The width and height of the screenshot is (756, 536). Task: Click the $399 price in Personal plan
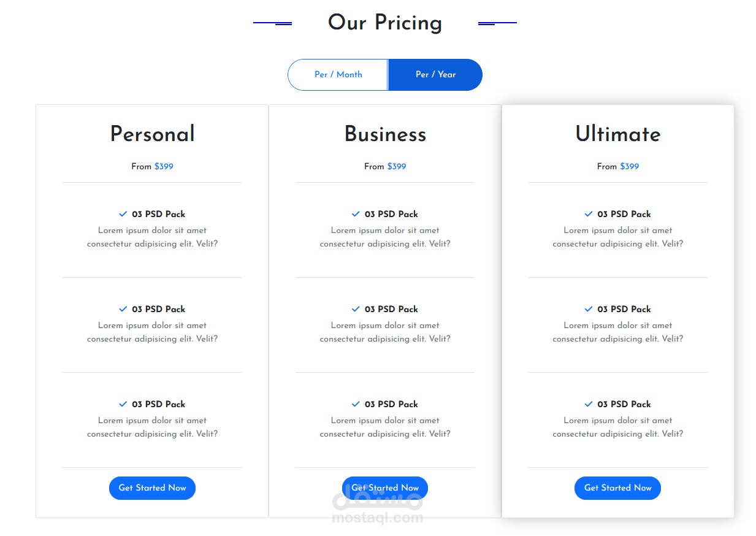point(164,167)
